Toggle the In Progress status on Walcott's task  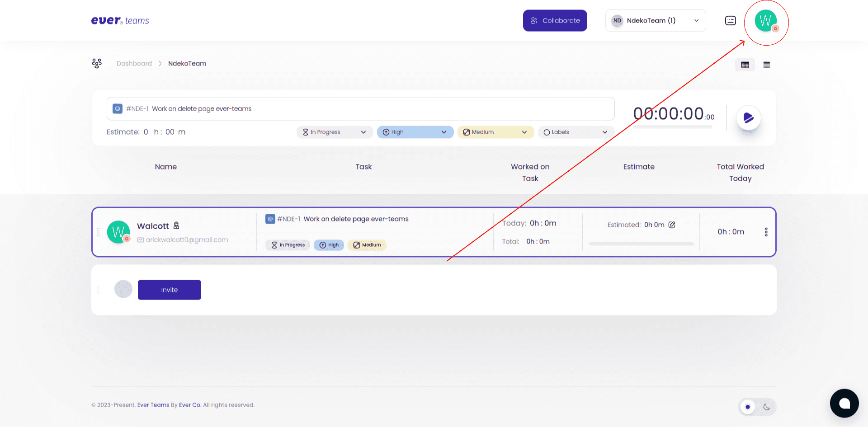tap(288, 245)
